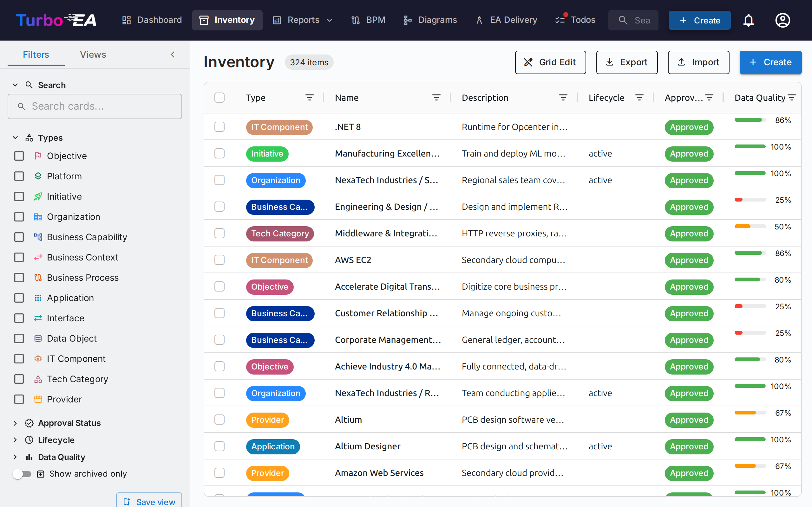Click Save view at the sidebar bottom
Screen dimensions: 812x507
click(x=149, y=501)
